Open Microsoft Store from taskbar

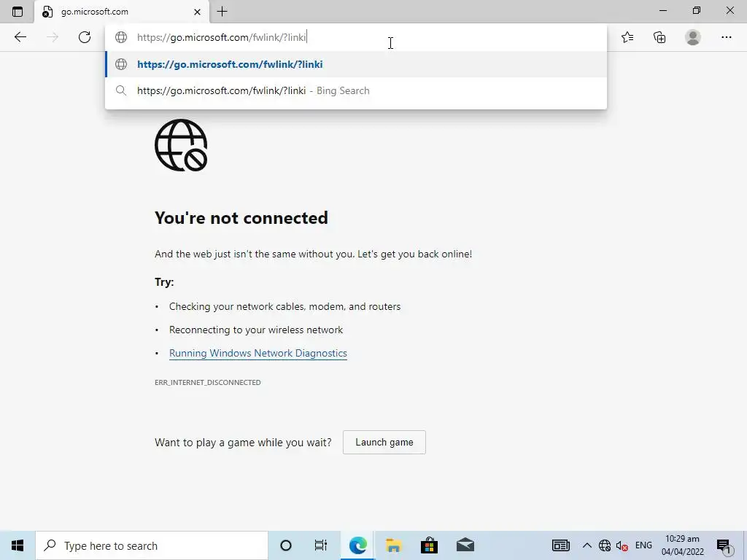click(429, 545)
